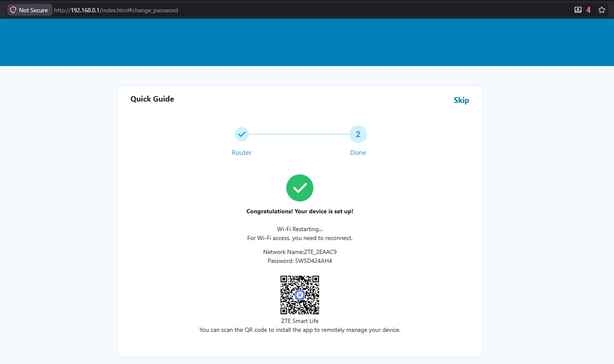Click the large green success checkmark
The image size is (614, 364).
click(x=300, y=188)
